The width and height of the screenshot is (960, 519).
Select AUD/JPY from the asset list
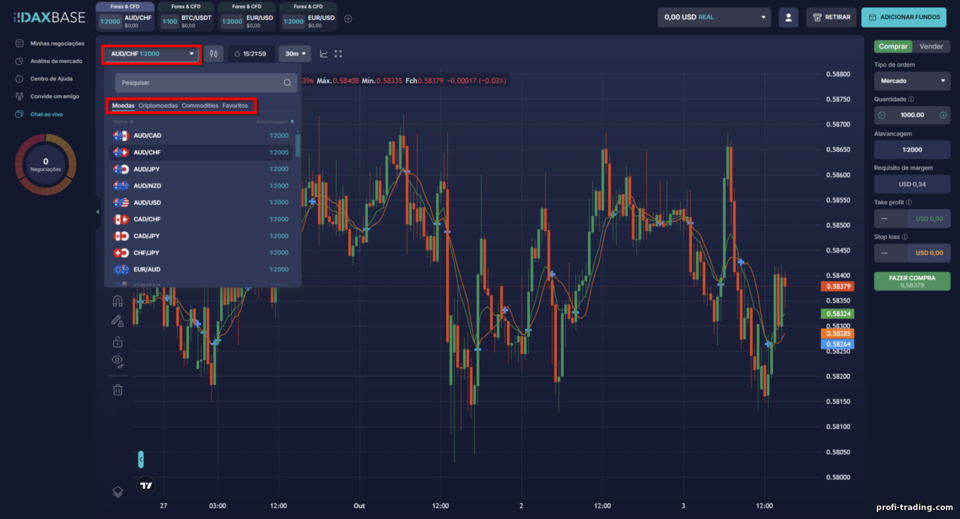tap(201, 169)
